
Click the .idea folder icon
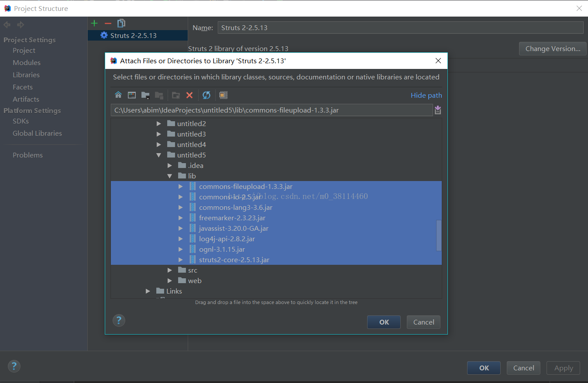(x=182, y=165)
